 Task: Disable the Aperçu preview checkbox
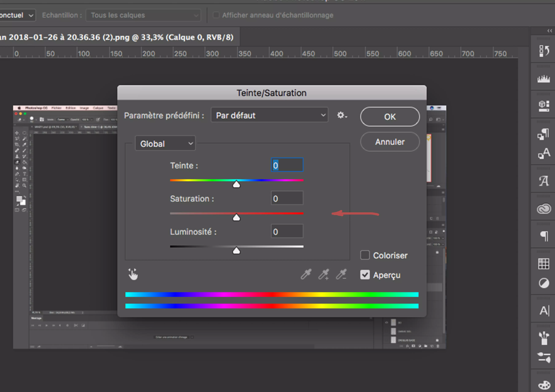(x=365, y=275)
